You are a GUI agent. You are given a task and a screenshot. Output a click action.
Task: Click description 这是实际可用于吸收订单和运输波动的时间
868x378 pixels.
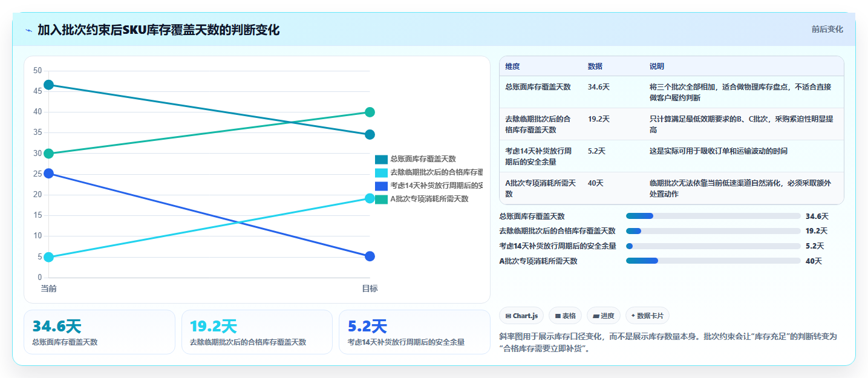click(x=719, y=151)
